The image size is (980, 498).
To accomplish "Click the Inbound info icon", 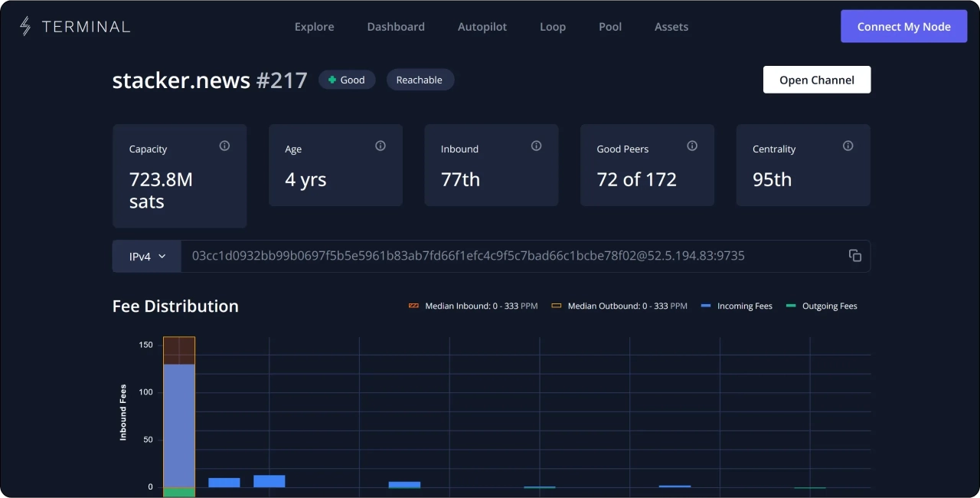I will [536, 146].
